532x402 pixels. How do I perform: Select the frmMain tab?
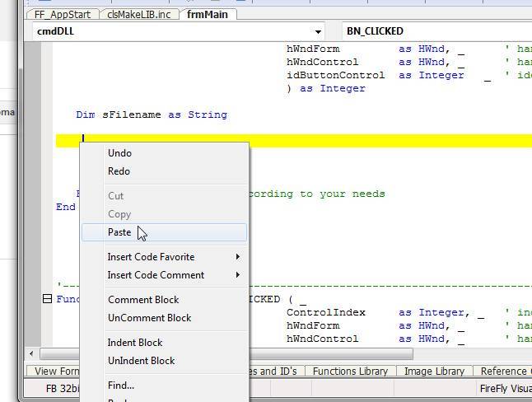pos(208,14)
